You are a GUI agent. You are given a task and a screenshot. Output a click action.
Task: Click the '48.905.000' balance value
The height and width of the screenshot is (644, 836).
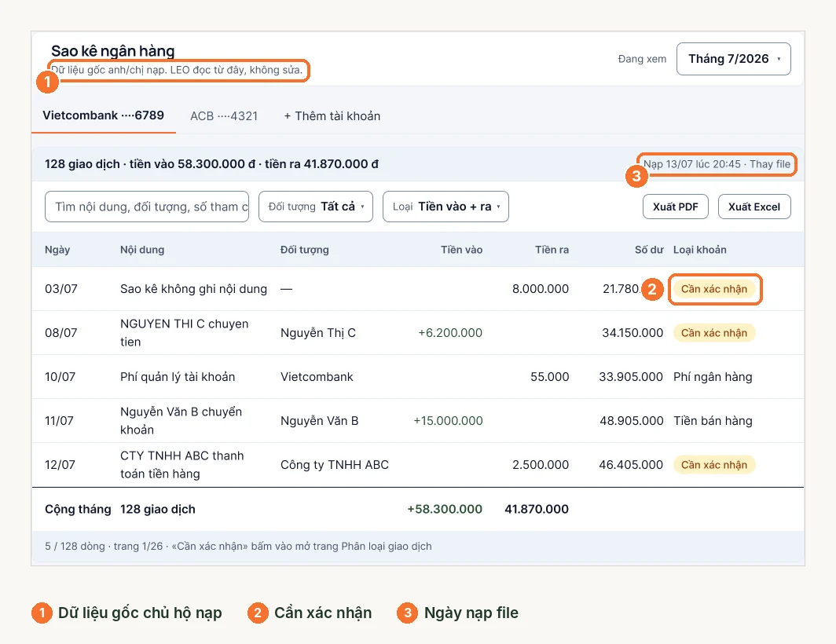tap(631, 421)
